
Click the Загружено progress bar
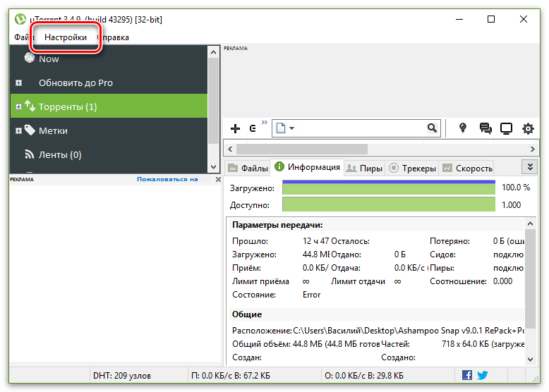tap(389, 188)
